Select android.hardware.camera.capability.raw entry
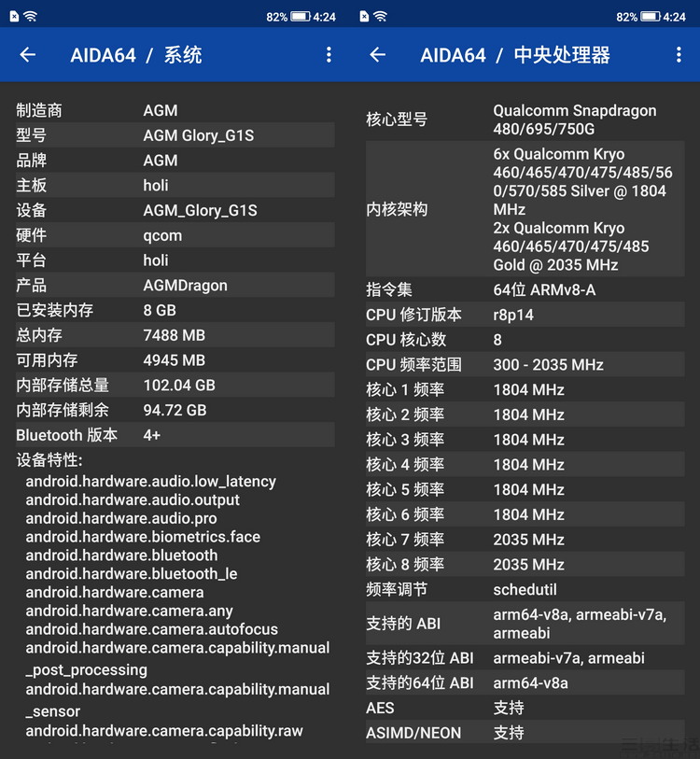The width and height of the screenshot is (700, 759). click(x=164, y=731)
